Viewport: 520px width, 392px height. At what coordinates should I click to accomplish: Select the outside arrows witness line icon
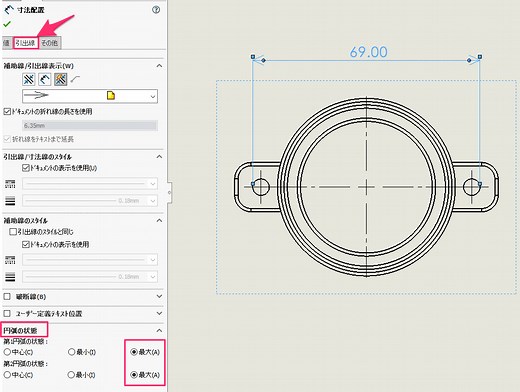click(x=28, y=79)
